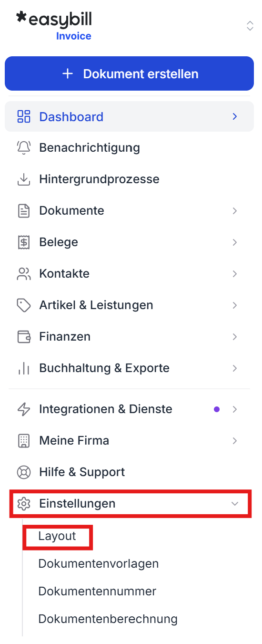Expand the Meine Firma chevron
Image resolution: width=262 pixels, height=644 pixels.
234,441
